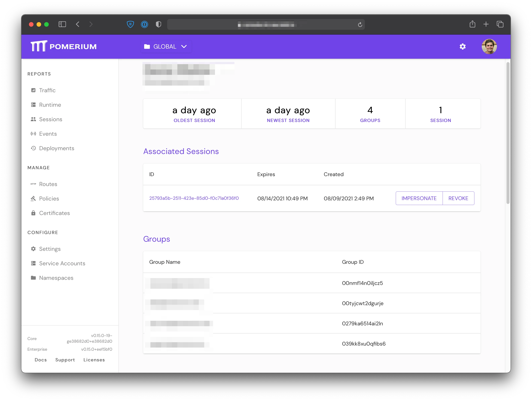Open session ID 25793a5b link
Screen dimensions: 532x401
click(x=194, y=198)
